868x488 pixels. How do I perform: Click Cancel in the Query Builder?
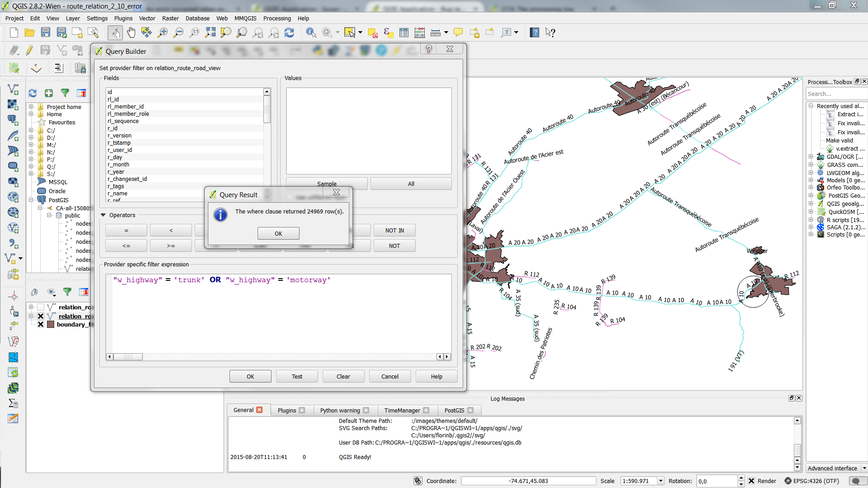click(390, 376)
